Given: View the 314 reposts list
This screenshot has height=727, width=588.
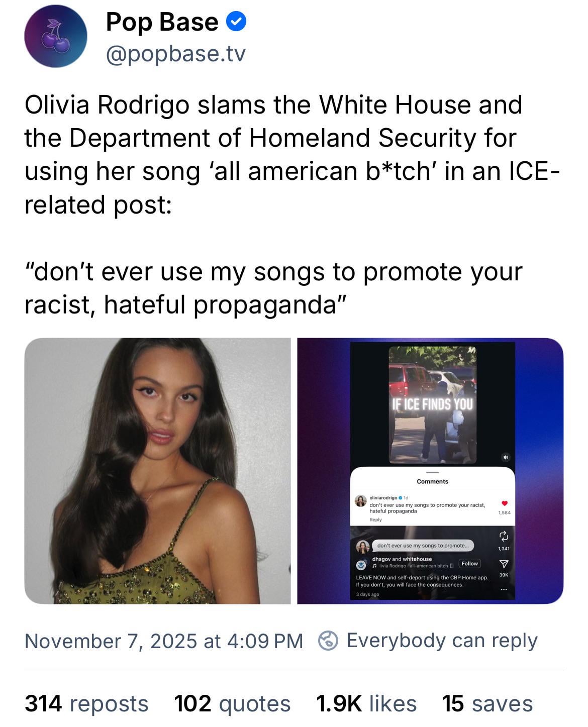Looking at the screenshot, I should [86, 703].
